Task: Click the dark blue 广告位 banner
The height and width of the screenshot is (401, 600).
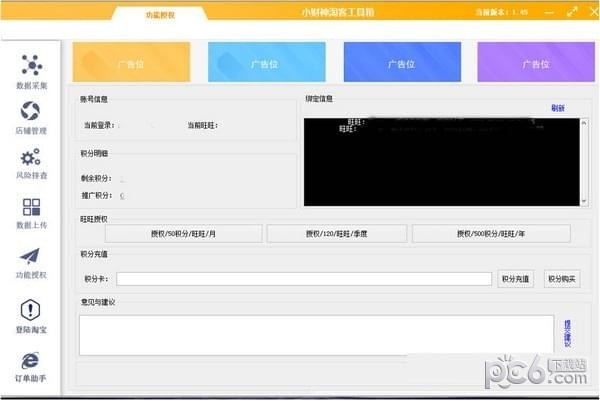Action: (x=402, y=62)
